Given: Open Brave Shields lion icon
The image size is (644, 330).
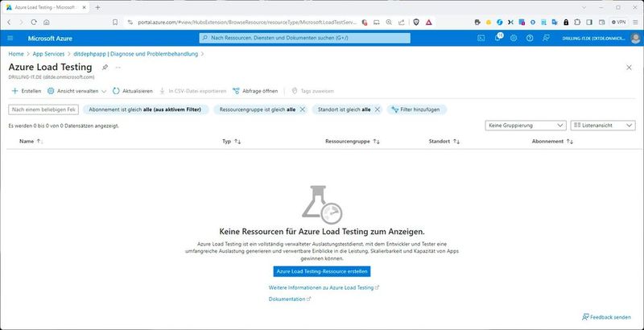Looking at the screenshot, I should click(416, 23).
